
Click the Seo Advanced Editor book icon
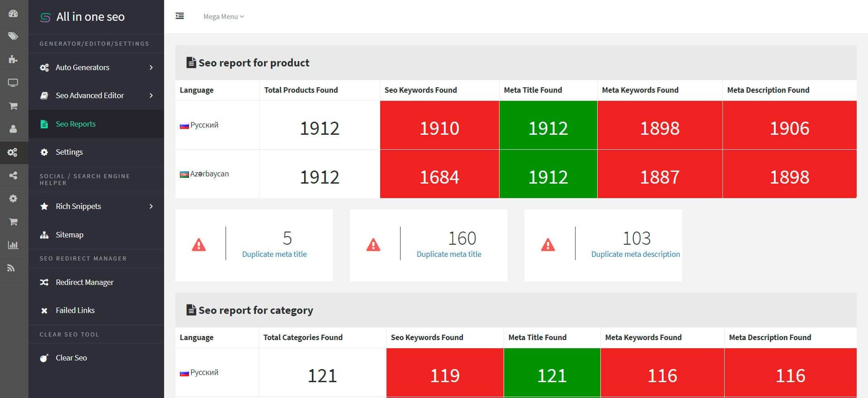coord(44,95)
